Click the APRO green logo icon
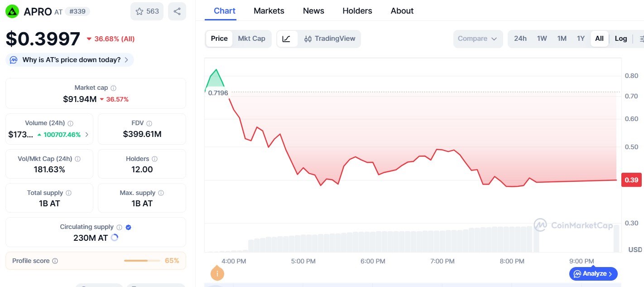 click(12, 11)
